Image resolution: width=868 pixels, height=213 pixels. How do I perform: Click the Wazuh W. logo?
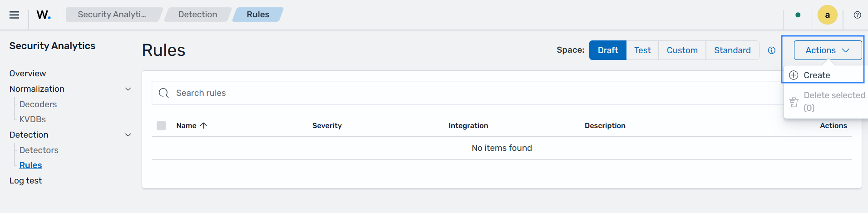pos(44,15)
